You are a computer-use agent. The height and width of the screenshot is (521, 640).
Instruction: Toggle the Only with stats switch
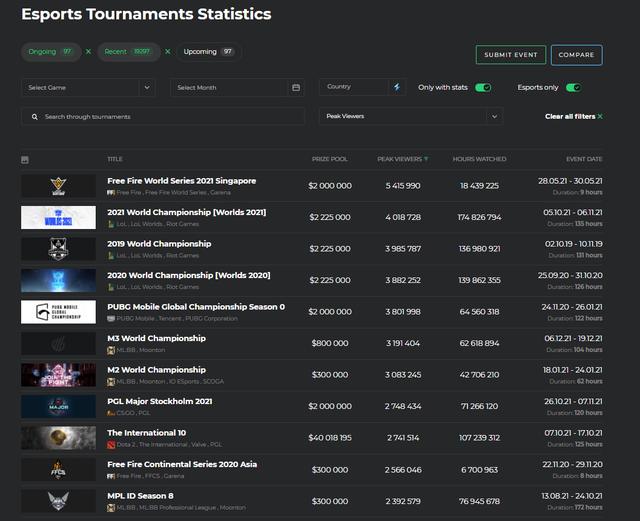pos(483,87)
